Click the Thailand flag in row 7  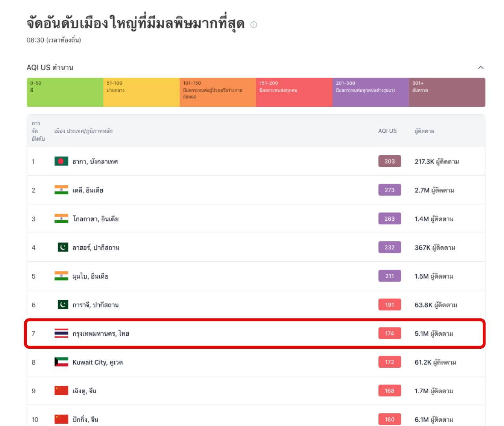(61, 333)
